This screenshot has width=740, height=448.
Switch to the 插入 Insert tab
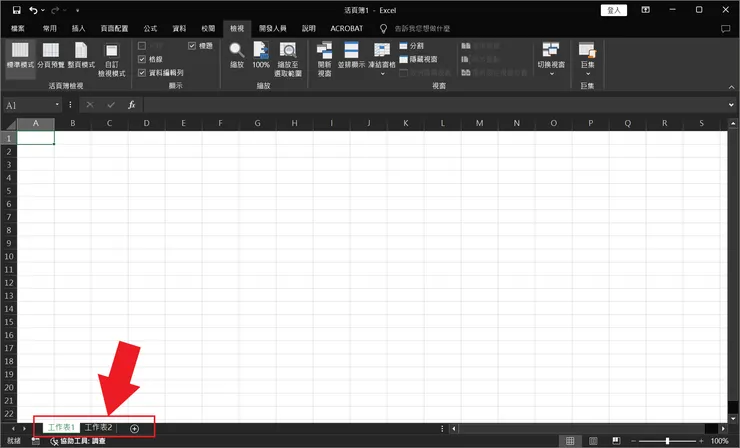pos(78,29)
